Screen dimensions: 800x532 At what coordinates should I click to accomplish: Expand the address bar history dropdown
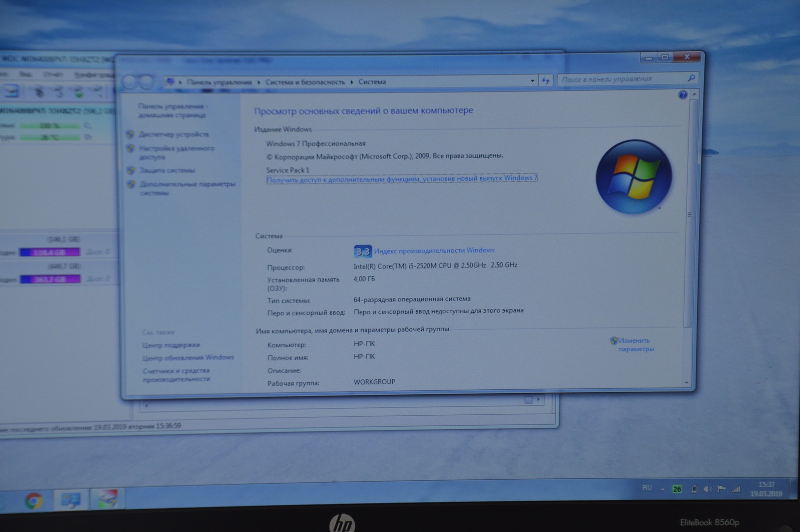[x=533, y=81]
